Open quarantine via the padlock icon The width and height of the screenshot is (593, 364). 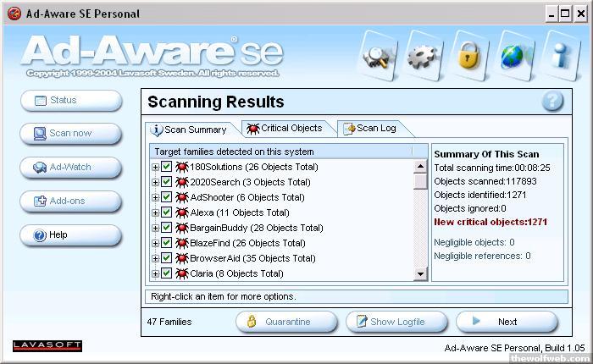467,55
